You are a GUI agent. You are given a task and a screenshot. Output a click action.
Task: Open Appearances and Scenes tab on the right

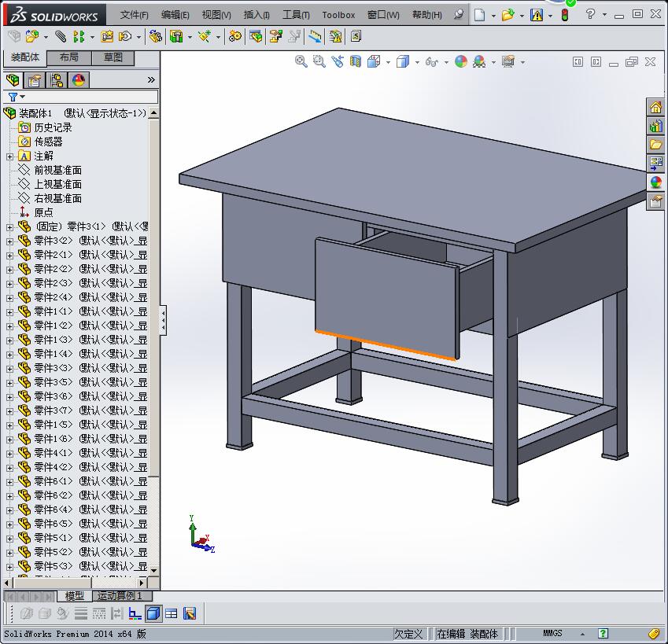point(655,182)
